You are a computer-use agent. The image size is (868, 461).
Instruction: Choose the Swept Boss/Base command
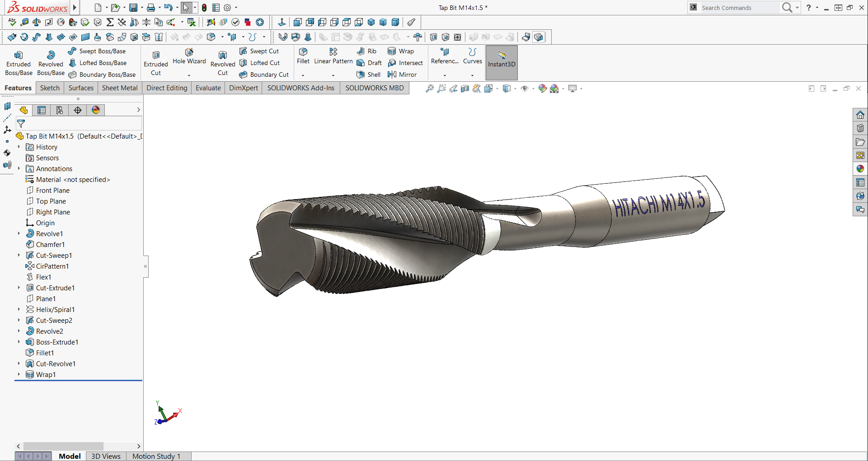[97, 51]
